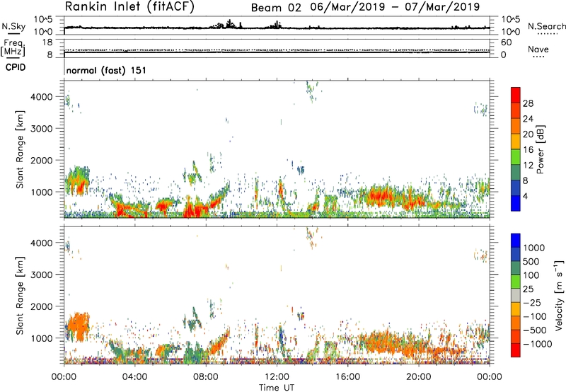The image size is (566, 392).
Task: Click the '-1000' velocity colorbar tick
Action: [x=538, y=344]
